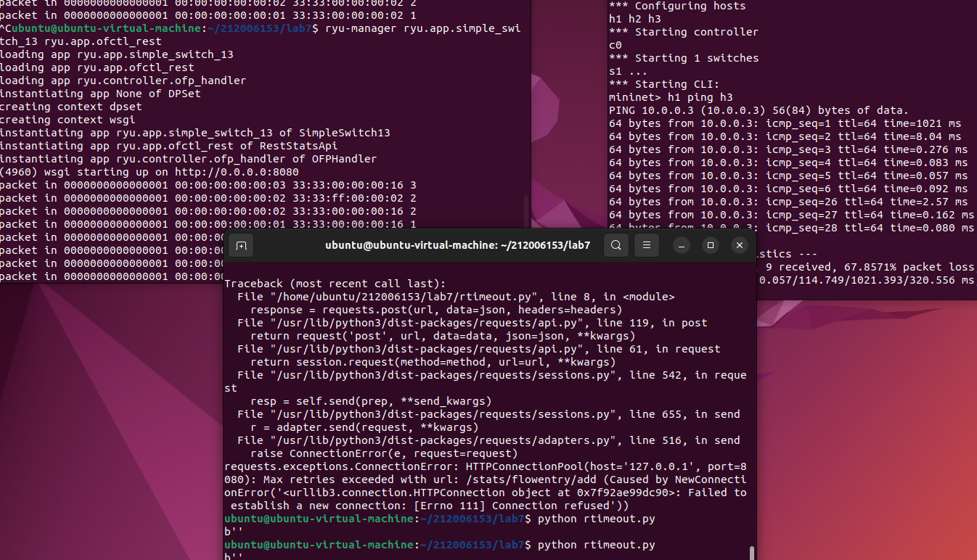Open search in the front terminal window

click(616, 246)
